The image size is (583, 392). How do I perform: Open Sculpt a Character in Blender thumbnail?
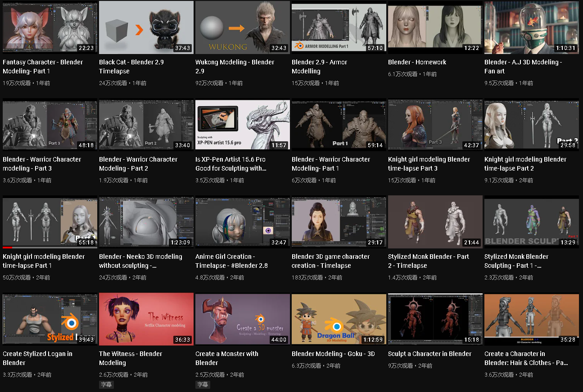click(x=435, y=319)
